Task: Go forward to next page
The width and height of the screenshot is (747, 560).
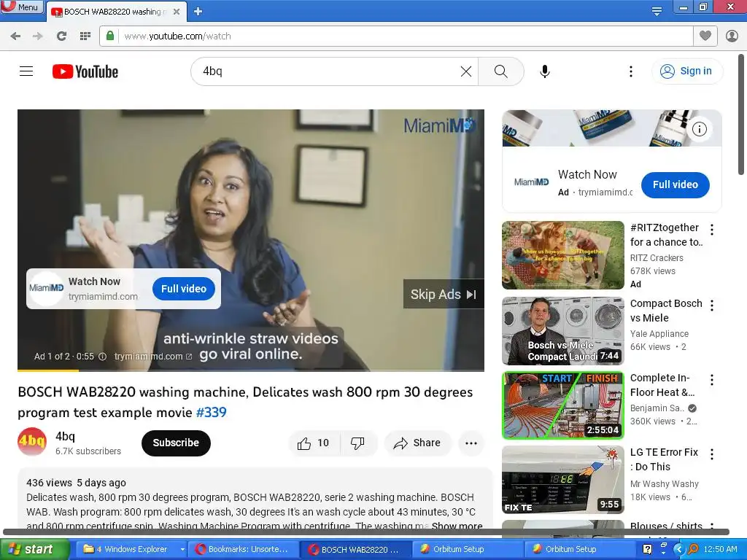Action: click(x=38, y=36)
